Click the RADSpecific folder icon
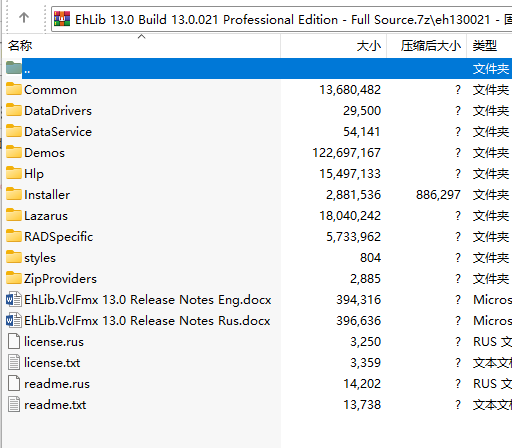This screenshot has height=448, width=512. pyautogui.click(x=14, y=236)
